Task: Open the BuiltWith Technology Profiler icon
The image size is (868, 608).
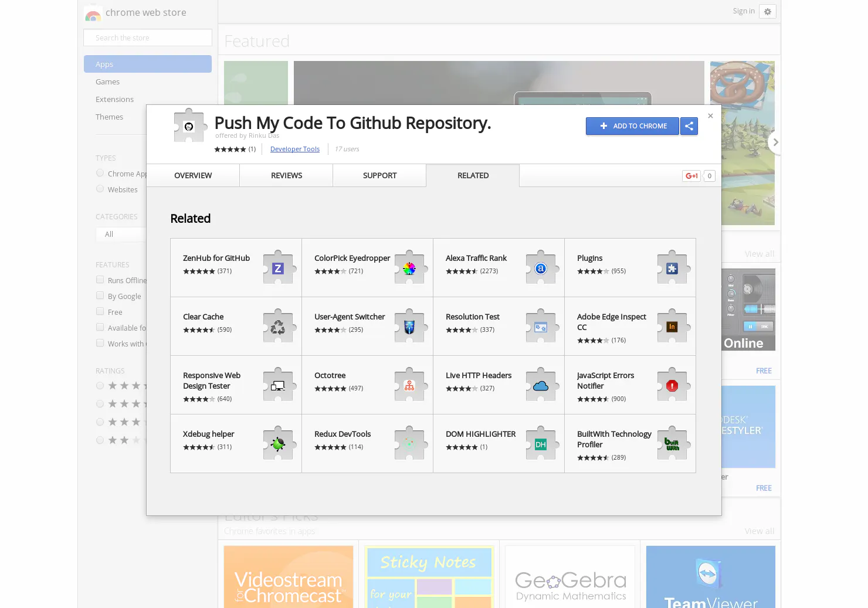Action: click(x=672, y=444)
